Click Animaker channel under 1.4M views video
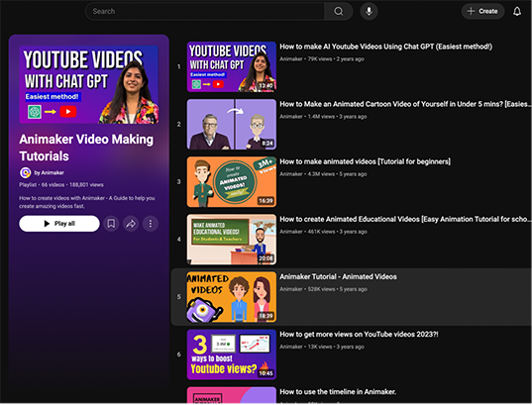The image size is (532, 405). click(x=291, y=117)
